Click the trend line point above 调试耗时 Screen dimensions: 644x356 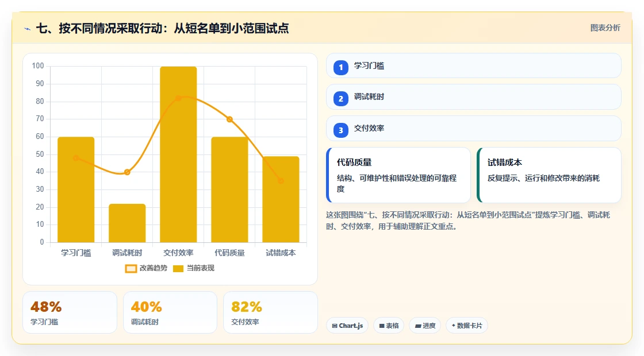[127, 172]
